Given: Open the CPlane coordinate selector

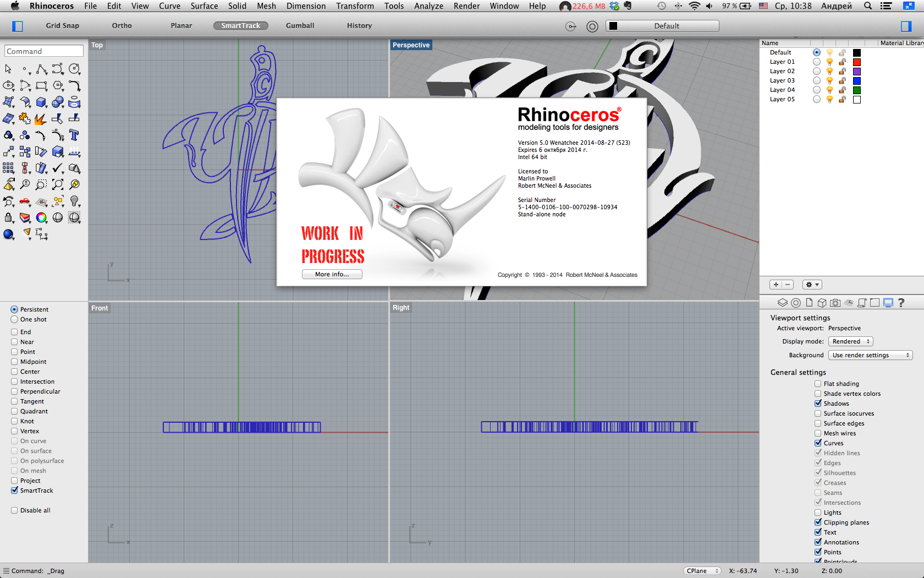Looking at the screenshot, I should point(702,571).
